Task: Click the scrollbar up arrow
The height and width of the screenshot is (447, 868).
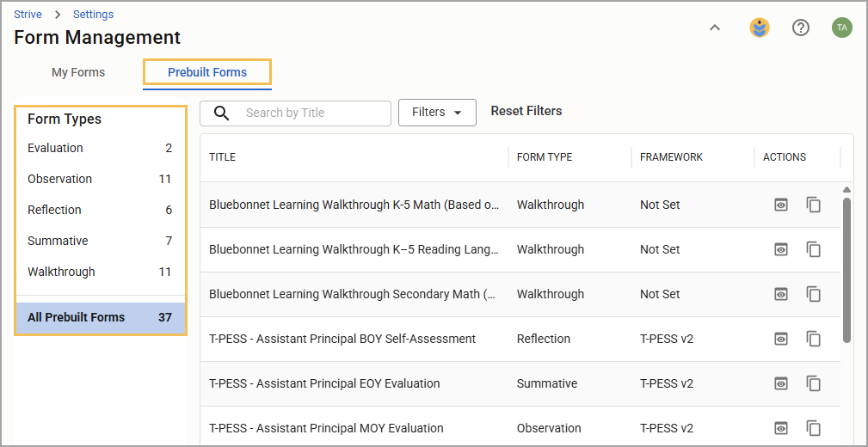Action: [x=846, y=190]
